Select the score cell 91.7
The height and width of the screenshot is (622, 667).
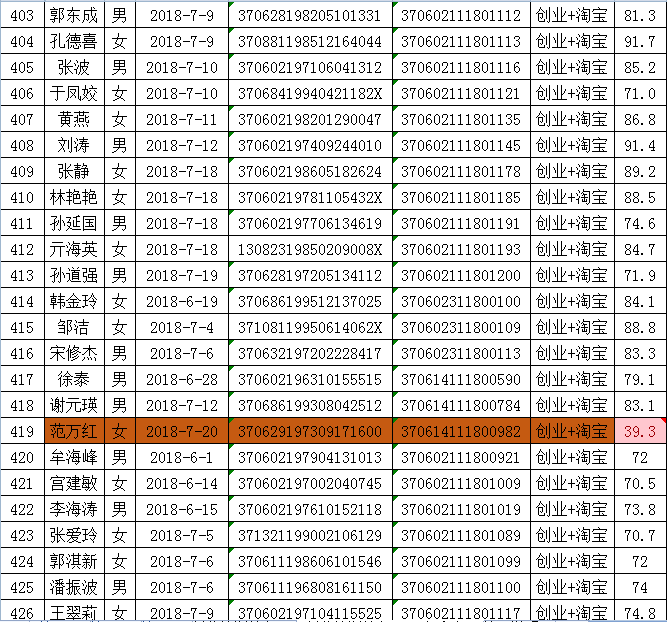[640, 42]
